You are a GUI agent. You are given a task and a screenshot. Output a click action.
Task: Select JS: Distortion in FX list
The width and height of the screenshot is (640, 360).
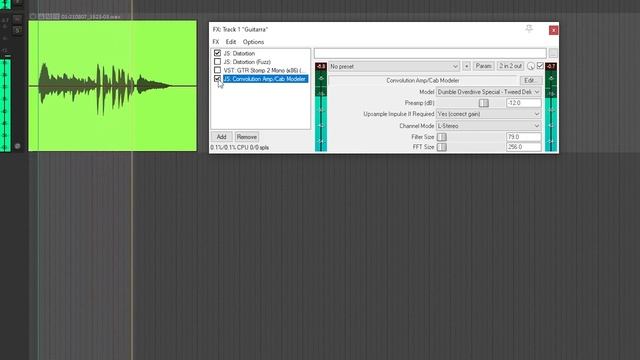[239, 53]
